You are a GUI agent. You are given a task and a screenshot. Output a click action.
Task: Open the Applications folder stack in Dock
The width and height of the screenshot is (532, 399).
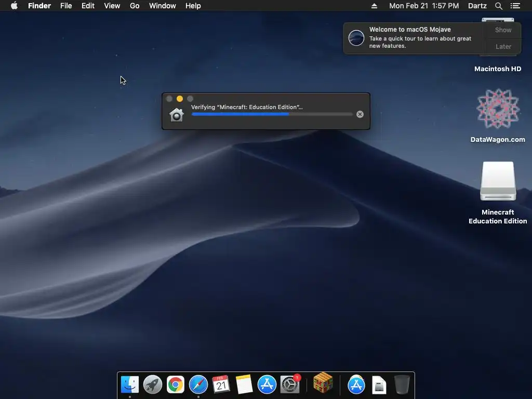(356, 385)
